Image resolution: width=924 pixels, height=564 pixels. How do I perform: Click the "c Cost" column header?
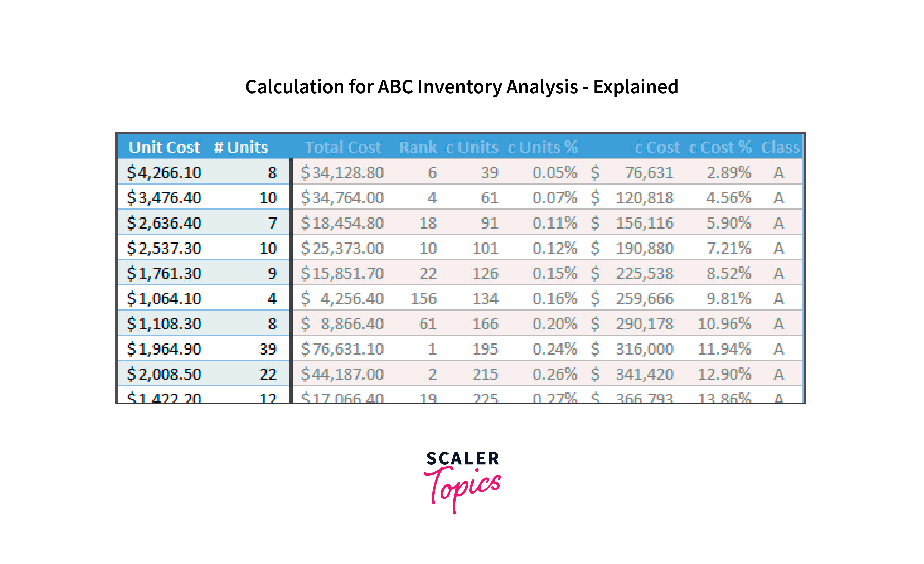[657, 147]
